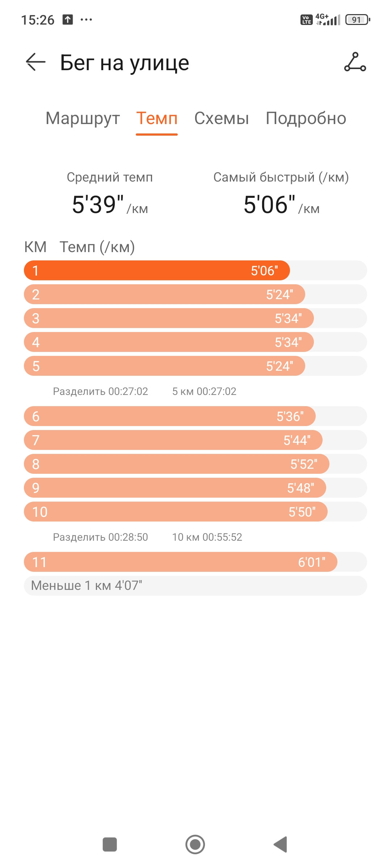Tap the back arrow icon

point(35,62)
